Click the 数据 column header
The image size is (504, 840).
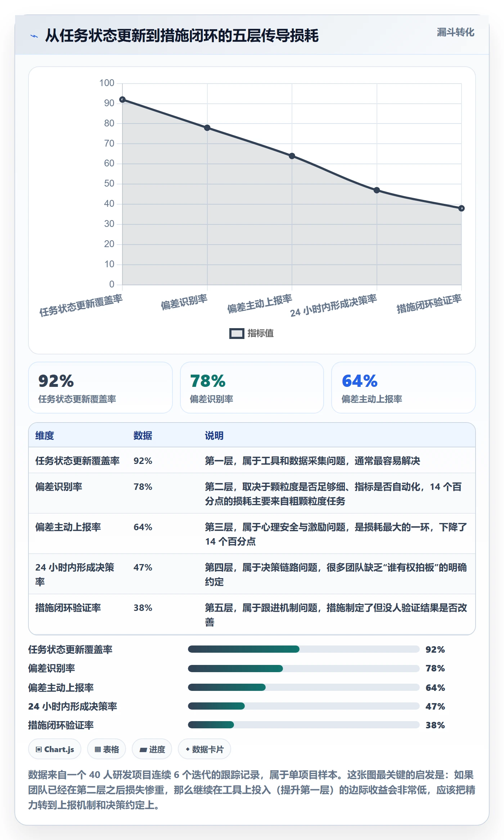143,435
